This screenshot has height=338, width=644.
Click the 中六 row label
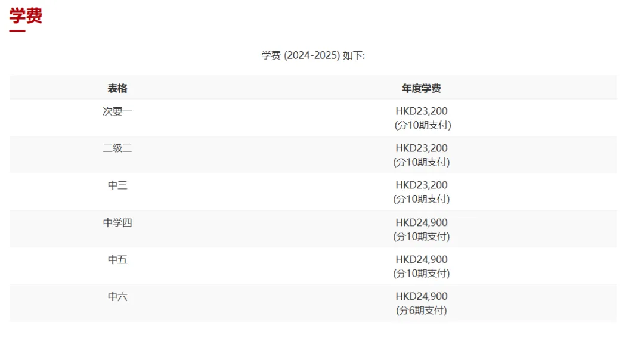(117, 296)
